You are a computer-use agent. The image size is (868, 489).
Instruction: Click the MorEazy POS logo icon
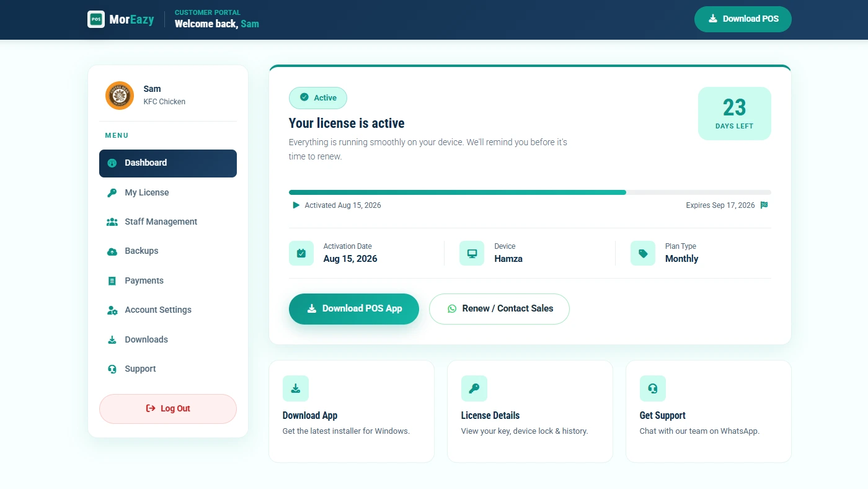[x=96, y=19]
